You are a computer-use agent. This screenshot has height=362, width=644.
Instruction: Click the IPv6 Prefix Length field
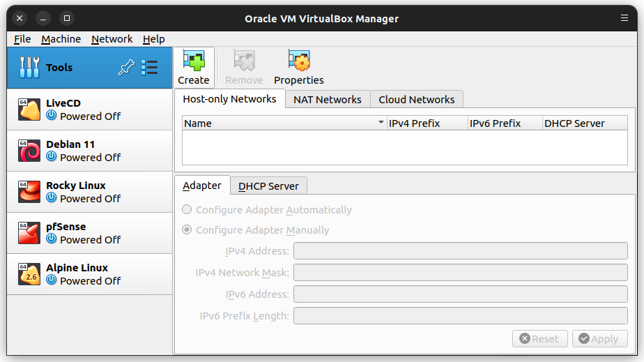[x=461, y=315]
